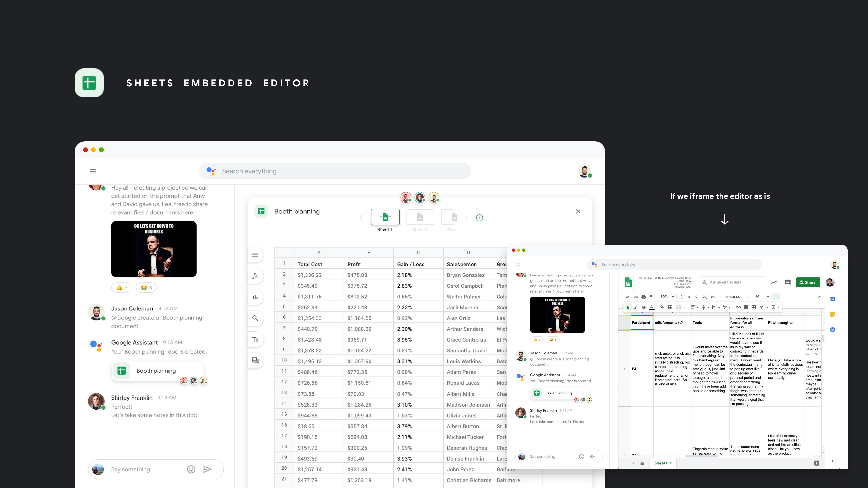
Task: Insert link using the toolbar icon
Action: click(738, 307)
